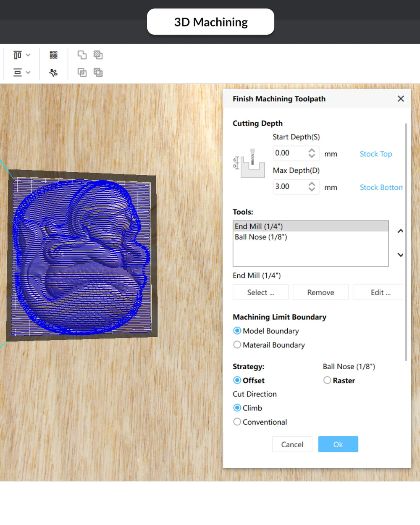The image size is (420, 525).
Task: Click the Start Depth value field
Action: click(291, 153)
